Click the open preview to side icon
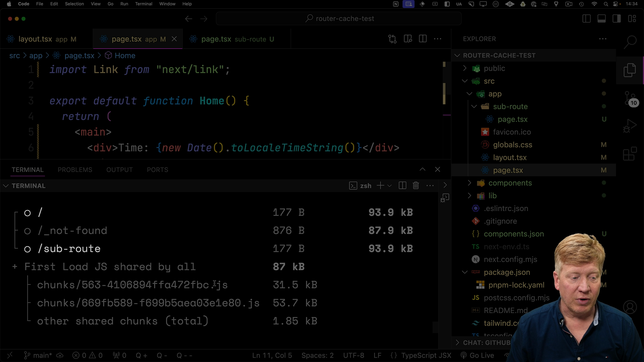 [x=408, y=39]
